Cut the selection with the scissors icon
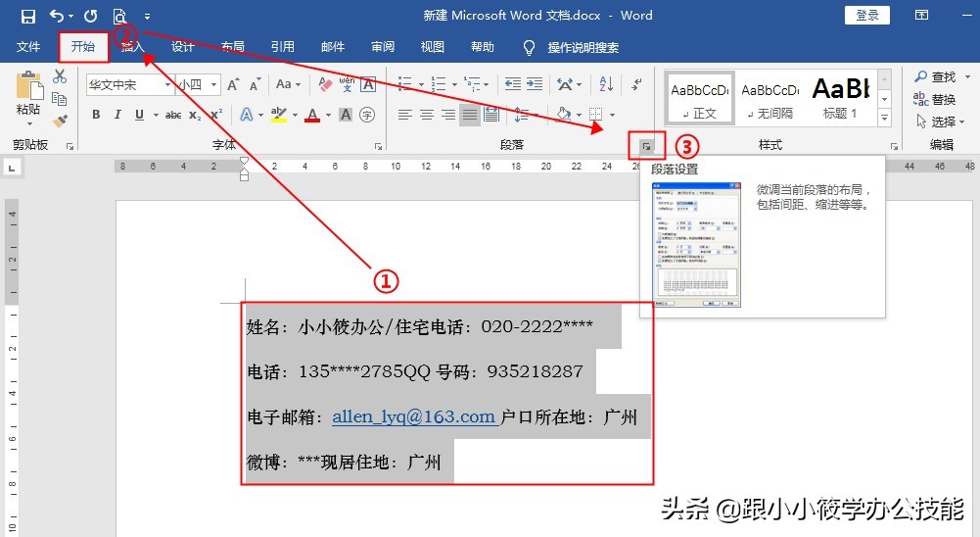This screenshot has height=537, width=980. (60, 76)
